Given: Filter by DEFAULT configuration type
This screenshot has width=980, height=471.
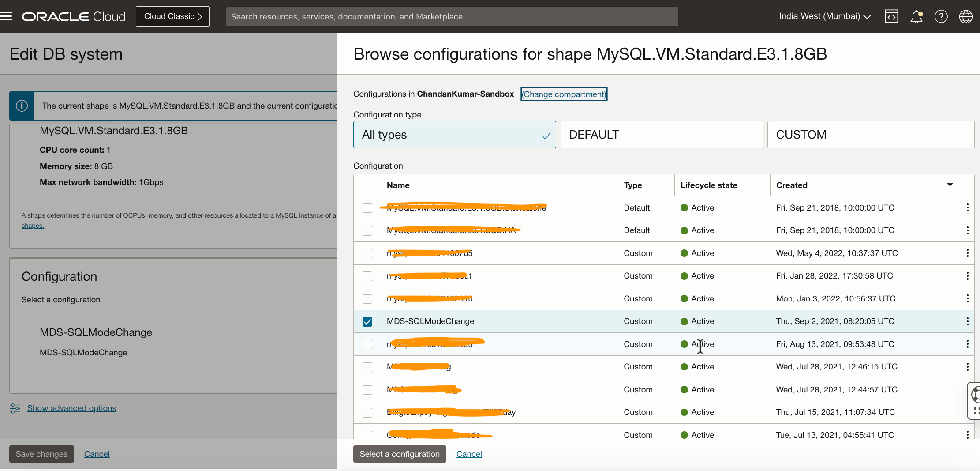Looking at the screenshot, I should click(x=661, y=135).
